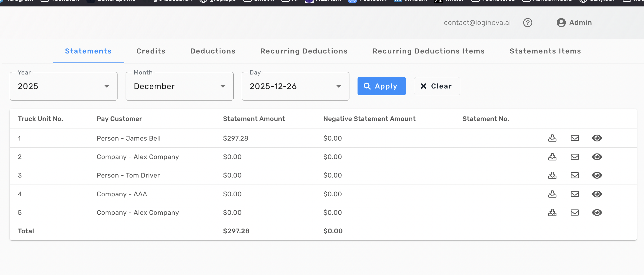Viewport: 644px width, 275px height.
Task: Switch to the Statements Items tab
Action: click(x=545, y=51)
